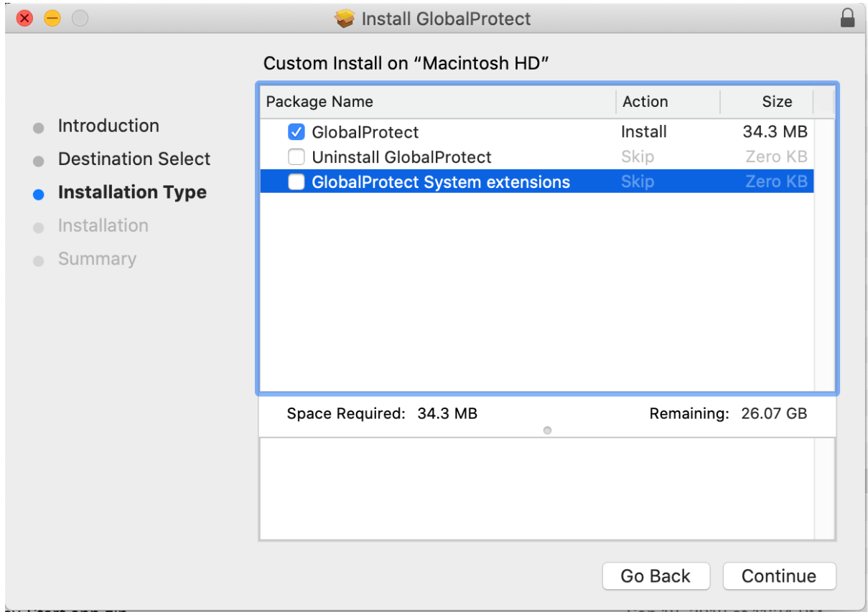Click the lock icon in the title bar
This screenshot has height=612, width=868.
tap(847, 19)
